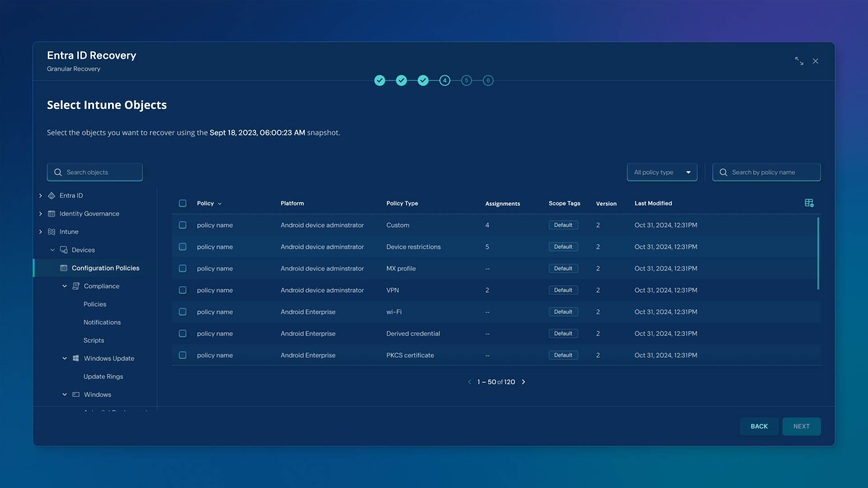Viewport: 868px width, 488px height.
Task: Click the BACK button
Action: [759, 427]
